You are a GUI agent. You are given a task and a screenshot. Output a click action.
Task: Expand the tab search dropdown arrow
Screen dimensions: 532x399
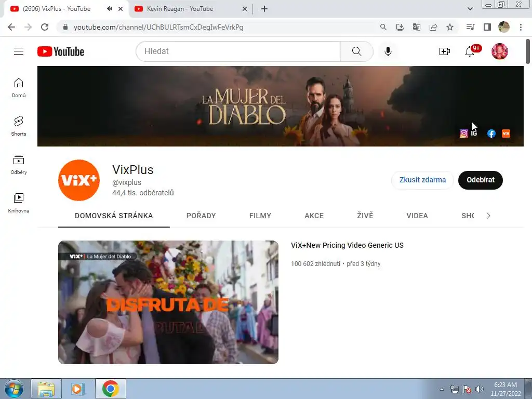(x=470, y=9)
